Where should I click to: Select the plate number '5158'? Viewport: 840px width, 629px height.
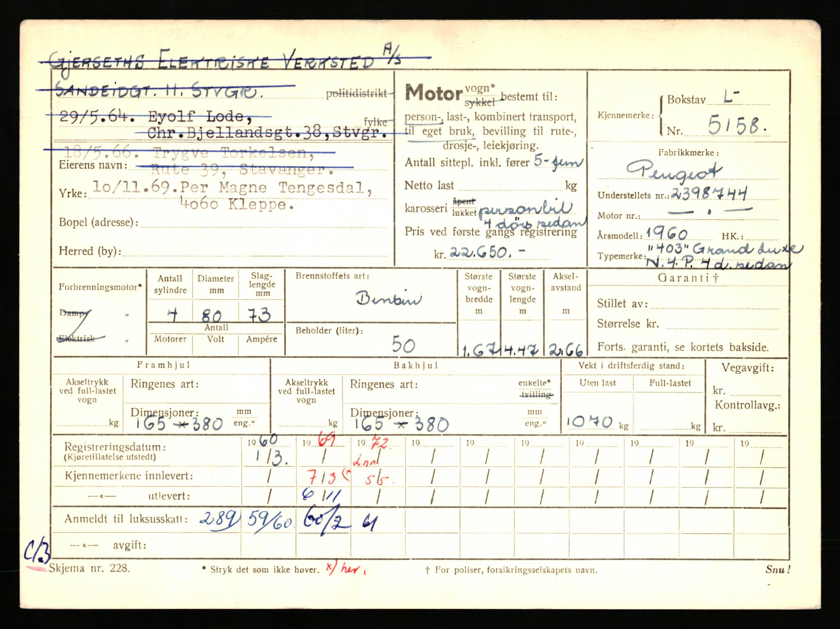click(x=737, y=126)
